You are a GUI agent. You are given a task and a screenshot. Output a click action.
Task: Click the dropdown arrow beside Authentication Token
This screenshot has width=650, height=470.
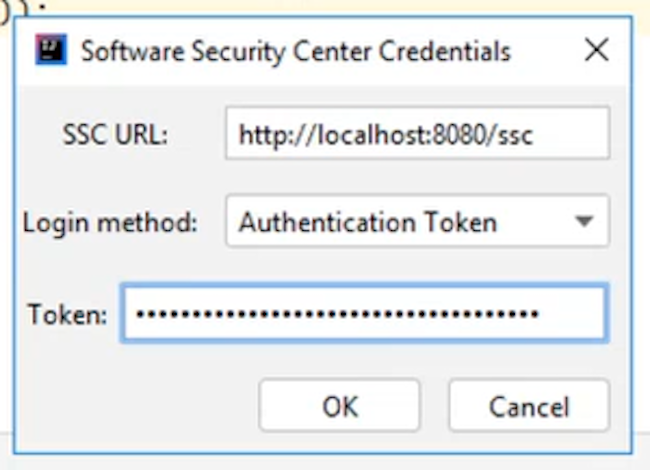coord(584,221)
